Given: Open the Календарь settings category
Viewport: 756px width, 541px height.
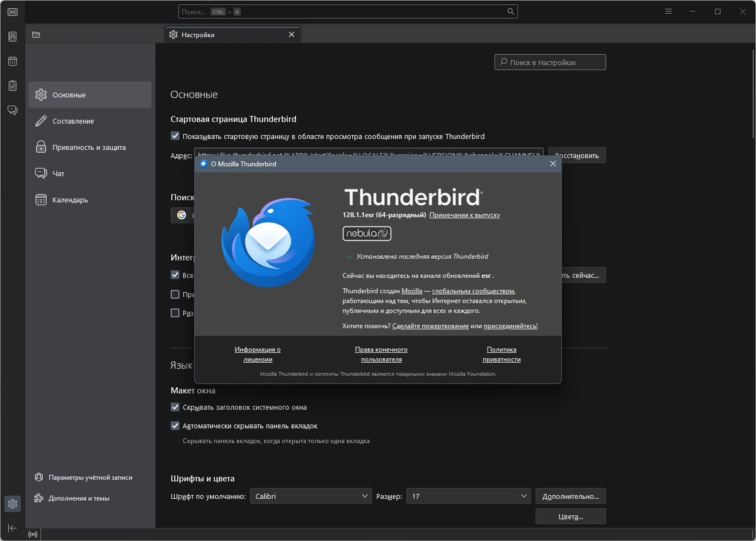Looking at the screenshot, I should [90, 200].
